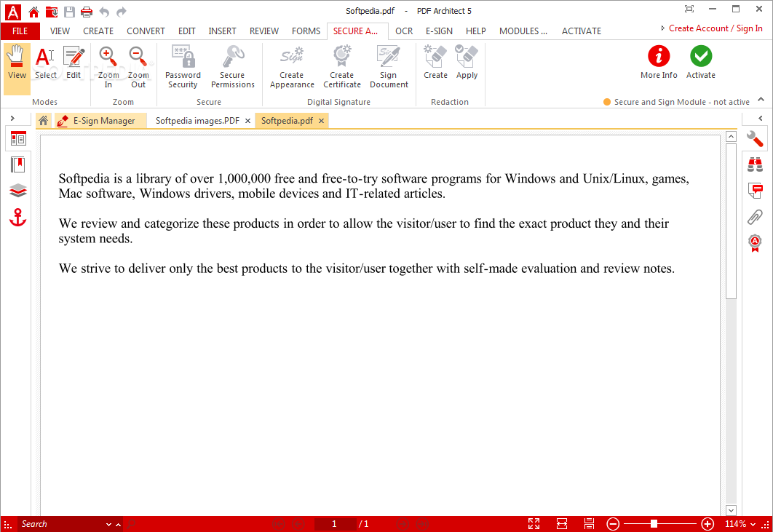
Task: Open Password Security settings
Action: pyautogui.click(x=183, y=67)
